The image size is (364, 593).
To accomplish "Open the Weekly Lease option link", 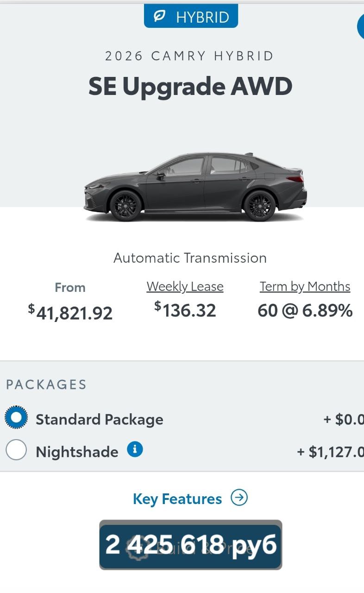I will click(x=185, y=287).
